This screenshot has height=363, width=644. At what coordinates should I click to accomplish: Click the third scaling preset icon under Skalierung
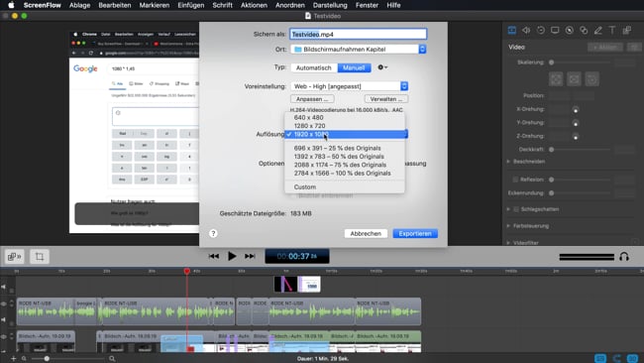[x=591, y=79]
